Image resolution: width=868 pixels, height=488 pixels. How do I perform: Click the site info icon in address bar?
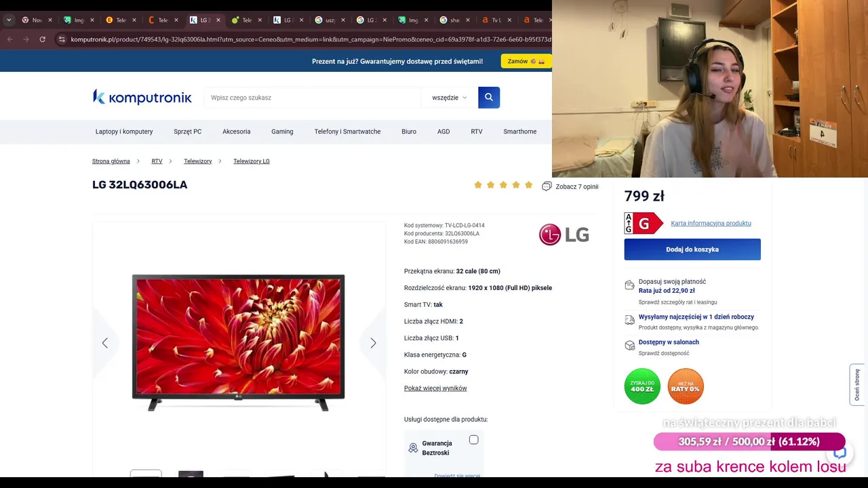[62, 39]
